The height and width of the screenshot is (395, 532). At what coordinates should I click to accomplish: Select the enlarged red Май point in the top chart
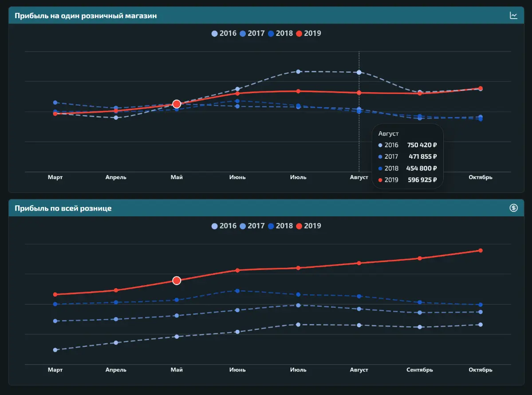(177, 104)
